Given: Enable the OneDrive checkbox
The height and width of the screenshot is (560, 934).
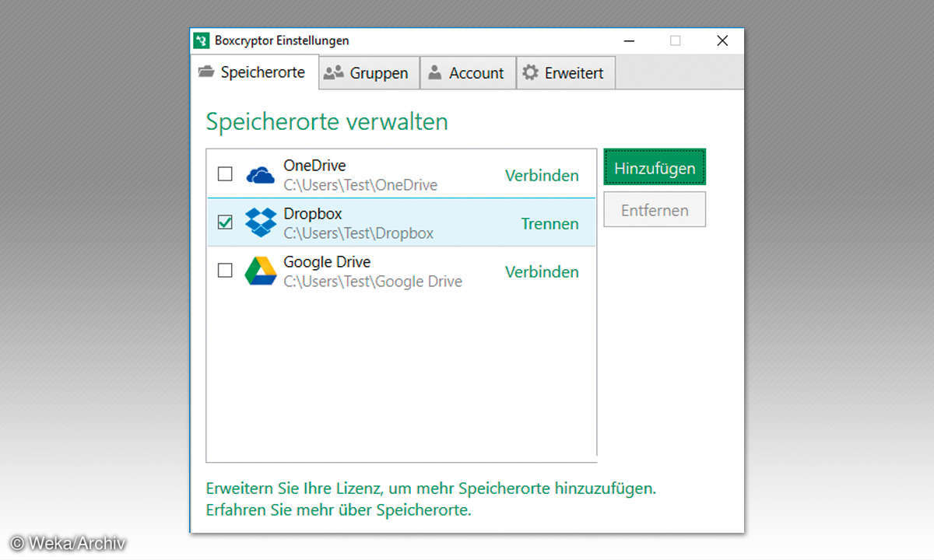Looking at the screenshot, I should point(225,174).
